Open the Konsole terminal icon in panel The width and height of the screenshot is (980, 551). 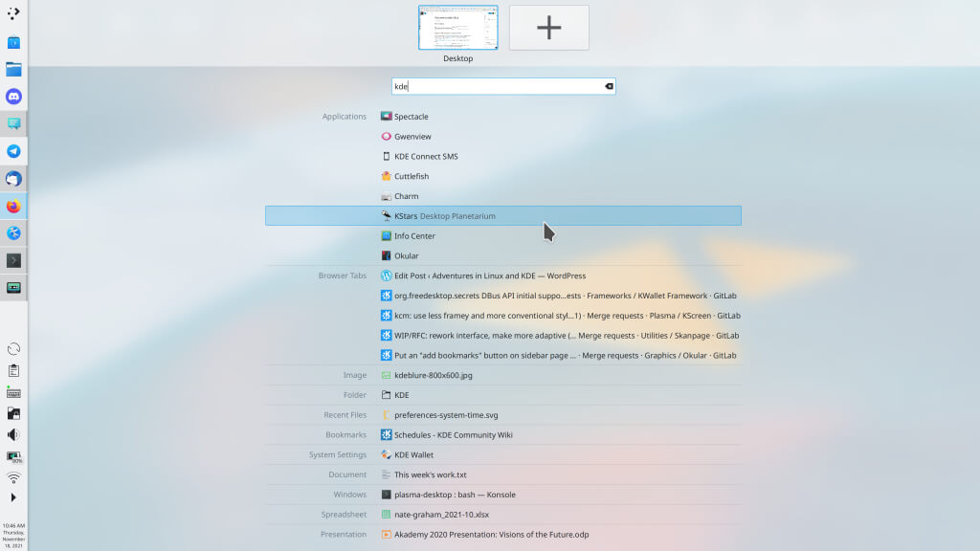[x=13, y=260]
